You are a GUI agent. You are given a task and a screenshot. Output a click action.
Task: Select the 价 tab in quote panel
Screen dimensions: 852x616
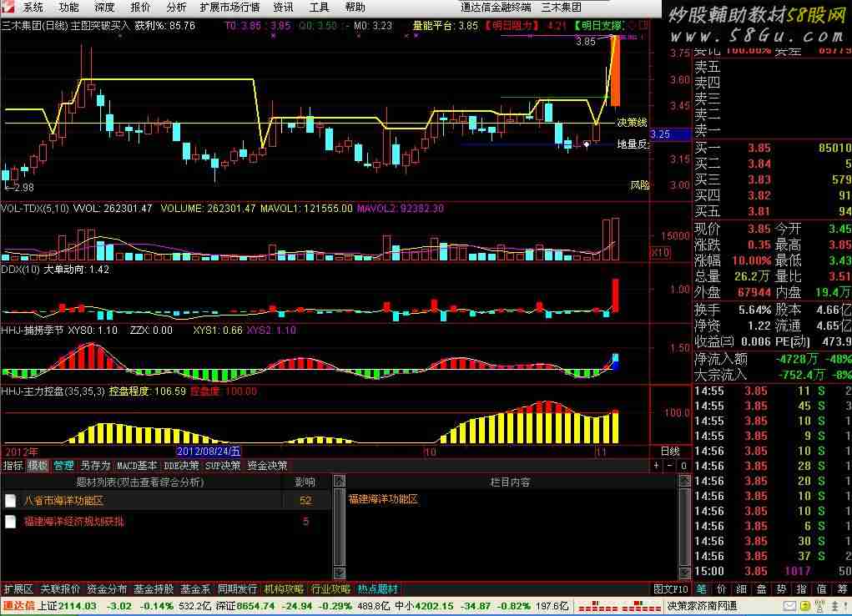[721, 589]
